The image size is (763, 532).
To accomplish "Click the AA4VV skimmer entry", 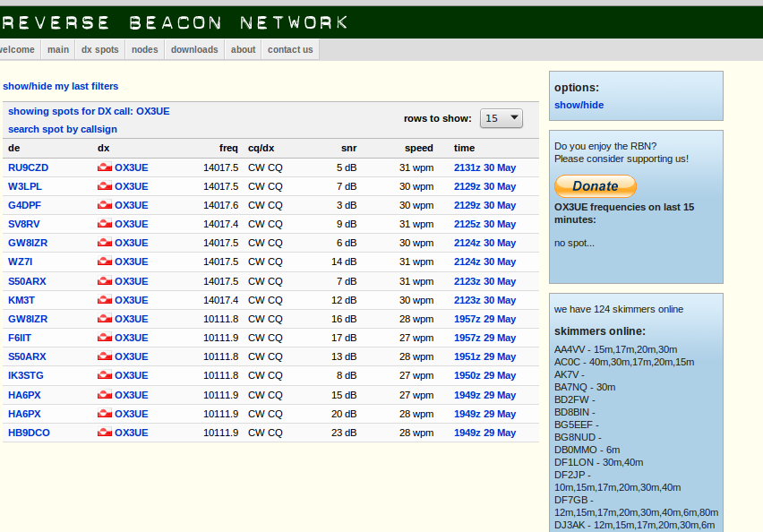I will (615, 349).
